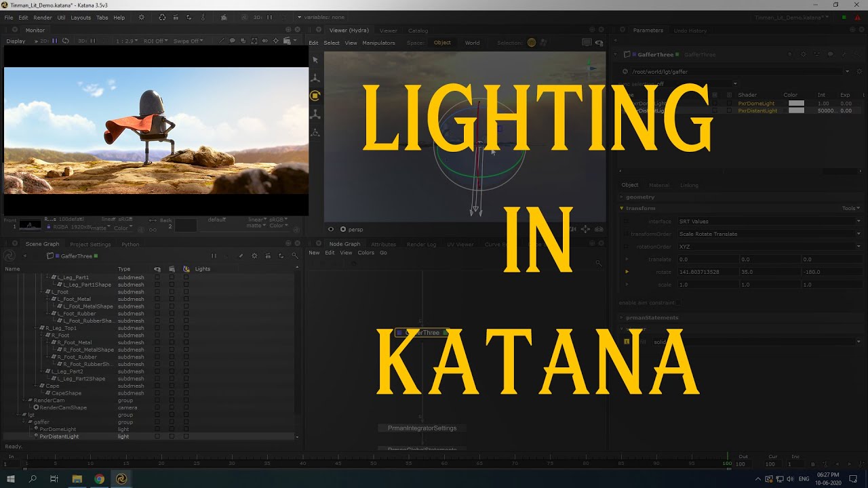Click the Scene Graph gear settings icon
This screenshot has height=488, width=868.
[x=254, y=256]
